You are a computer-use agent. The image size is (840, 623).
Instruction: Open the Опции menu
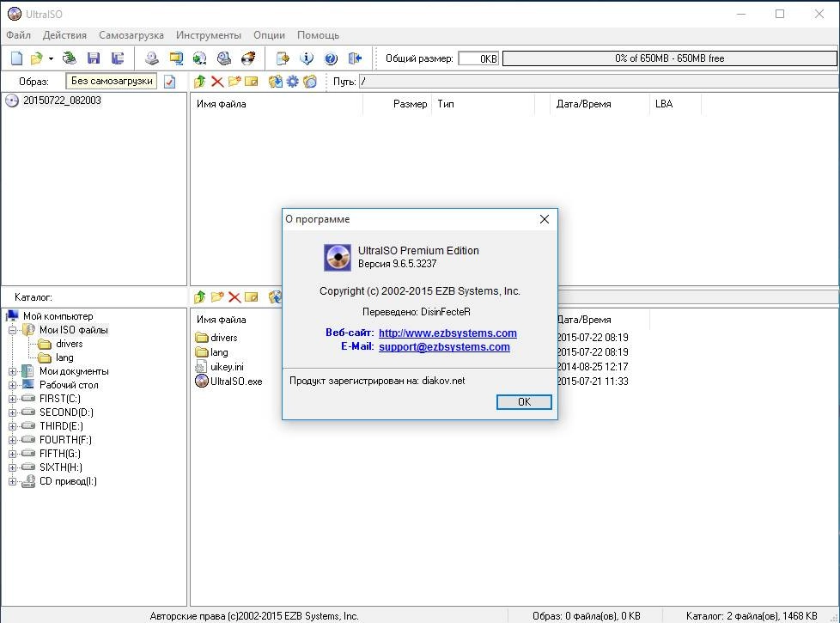pos(269,35)
